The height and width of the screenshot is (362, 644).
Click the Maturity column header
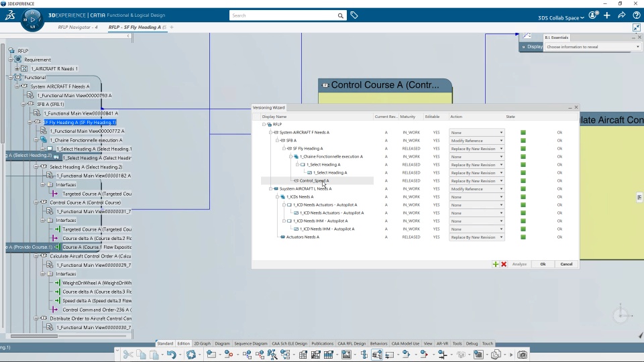[x=408, y=117]
